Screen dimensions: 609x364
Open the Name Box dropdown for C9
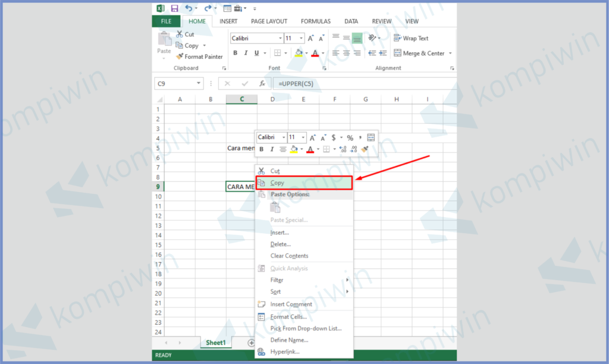199,84
